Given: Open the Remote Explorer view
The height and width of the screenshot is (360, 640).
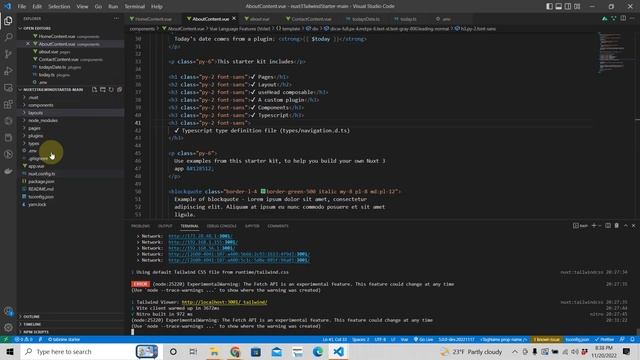Looking at the screenshot, I should (8, 87).
